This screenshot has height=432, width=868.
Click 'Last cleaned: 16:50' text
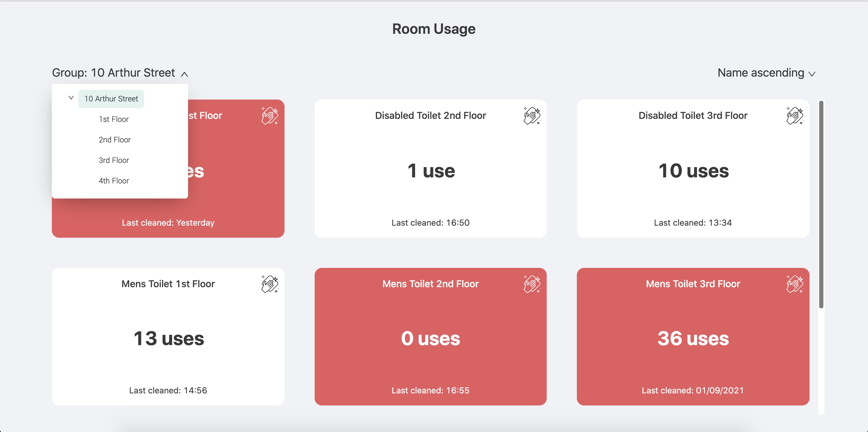tap(431, 223)
